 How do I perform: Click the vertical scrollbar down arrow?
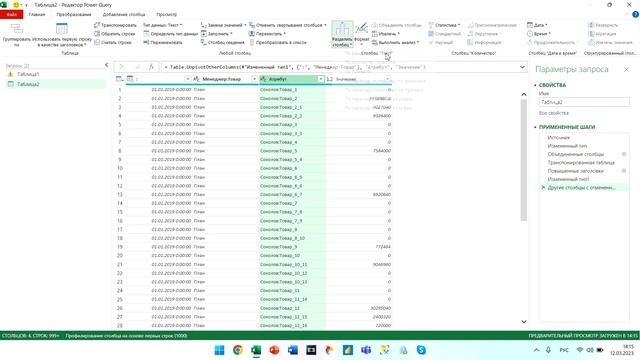coord(524,322)
